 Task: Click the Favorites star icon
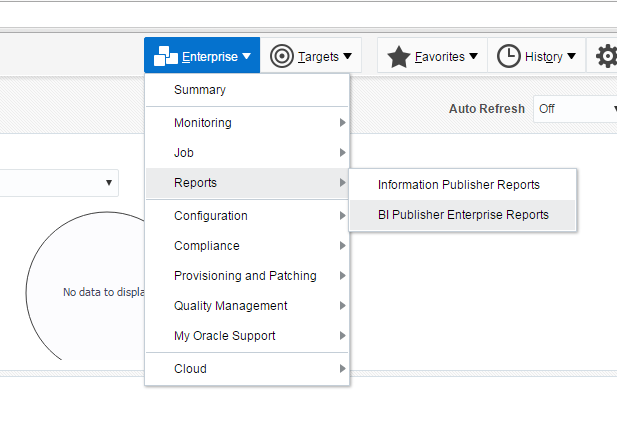pos(399,57)
